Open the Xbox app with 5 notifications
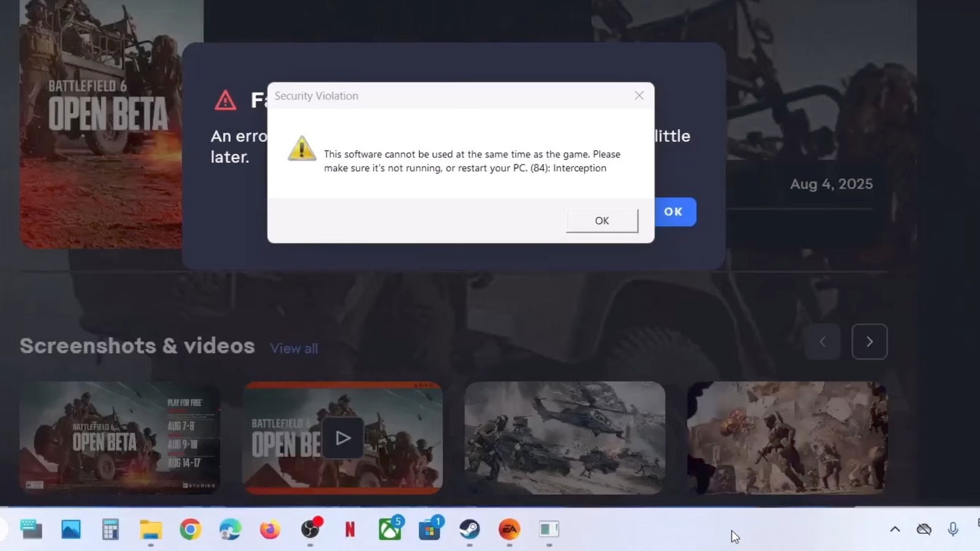 [391, 530]
